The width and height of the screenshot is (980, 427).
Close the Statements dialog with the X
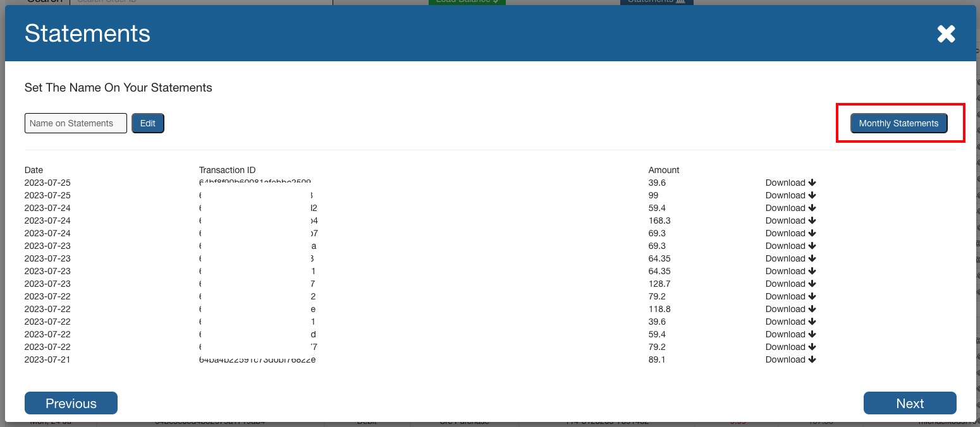(946, 34)
